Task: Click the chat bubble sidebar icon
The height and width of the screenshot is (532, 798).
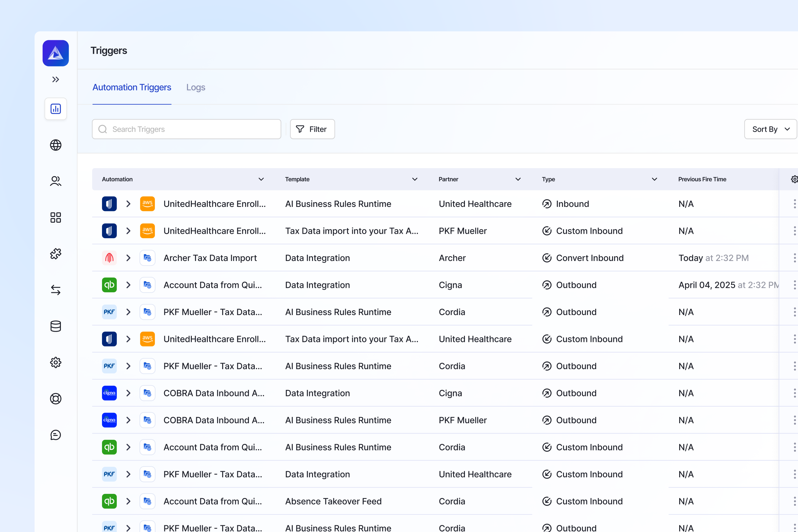Action: tap(56, 435)
